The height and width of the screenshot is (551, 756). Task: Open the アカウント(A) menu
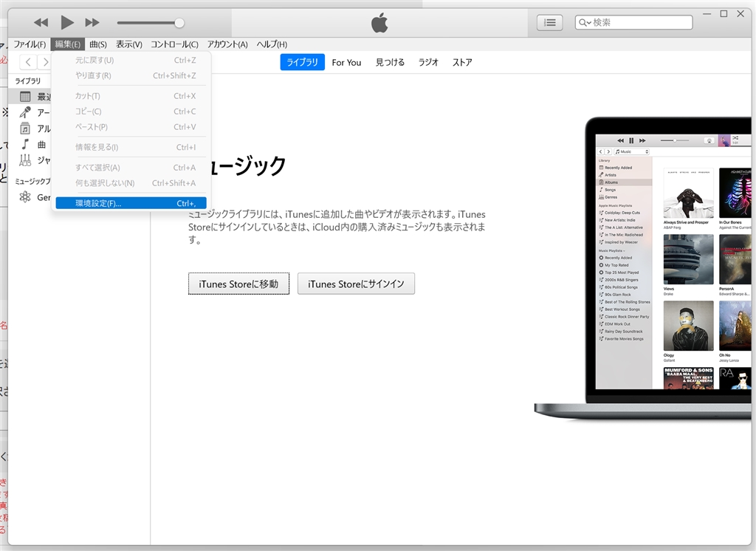coord(227,44)
